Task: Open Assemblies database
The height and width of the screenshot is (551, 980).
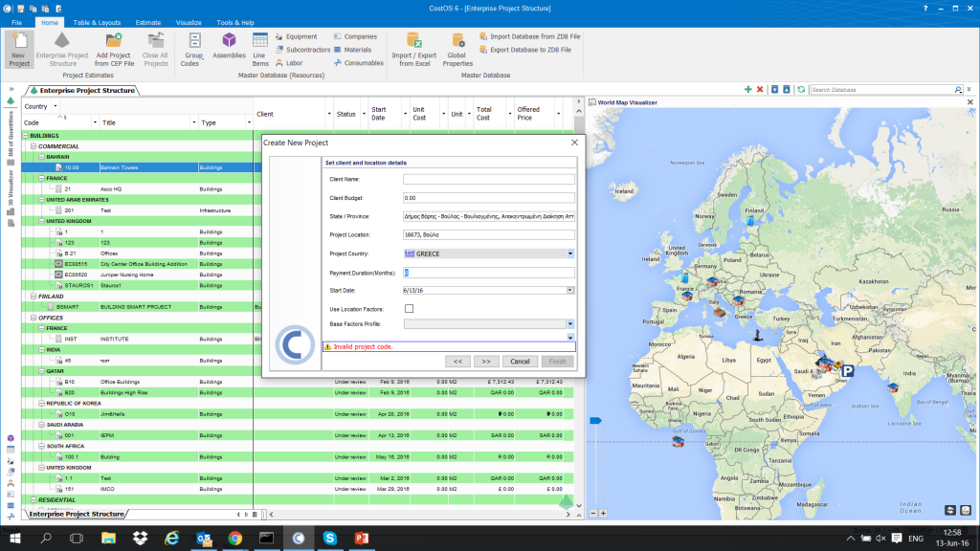Action: click(x=229, y=47)
